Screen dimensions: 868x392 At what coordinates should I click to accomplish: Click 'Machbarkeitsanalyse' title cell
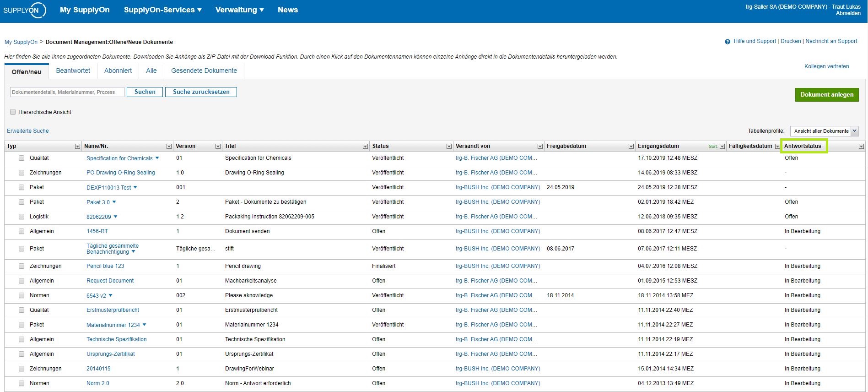click(x=251, y=281)
